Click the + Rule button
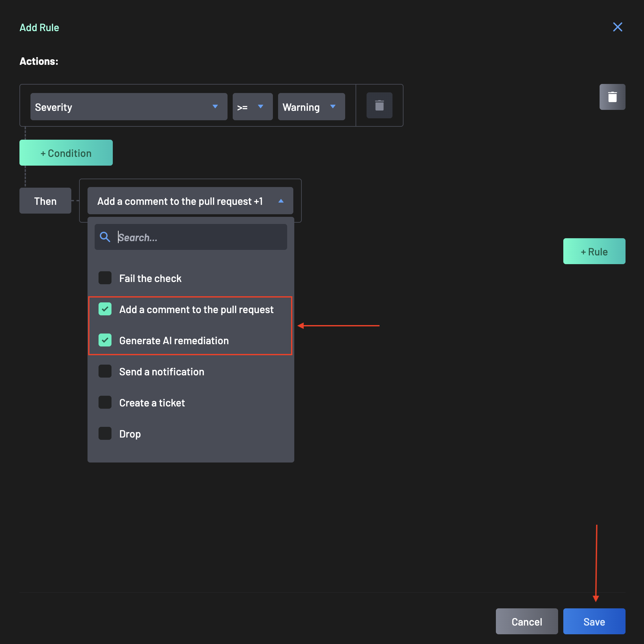 594,251
